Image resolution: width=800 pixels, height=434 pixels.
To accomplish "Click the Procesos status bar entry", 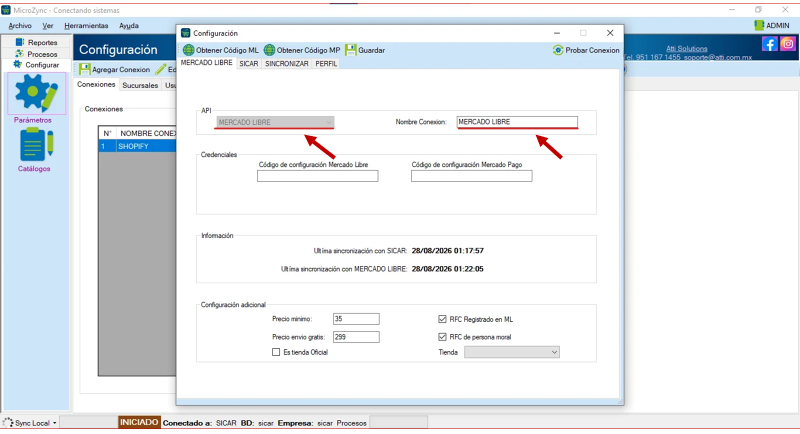I will pyautogui.click(x=352, y=423).
